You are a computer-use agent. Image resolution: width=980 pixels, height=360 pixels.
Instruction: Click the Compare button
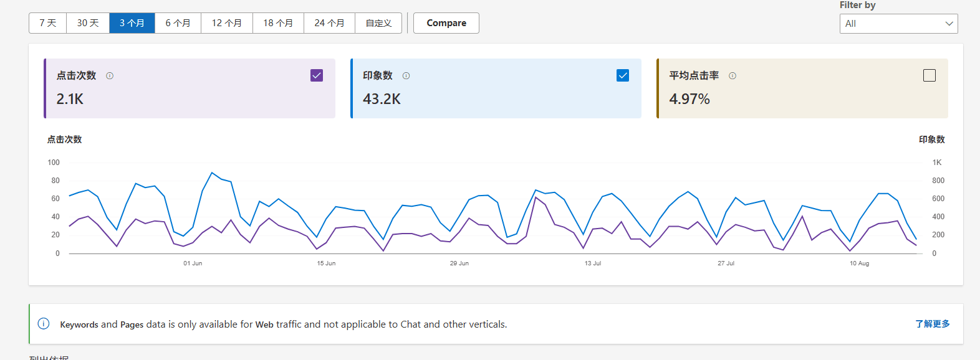(446, 23)
